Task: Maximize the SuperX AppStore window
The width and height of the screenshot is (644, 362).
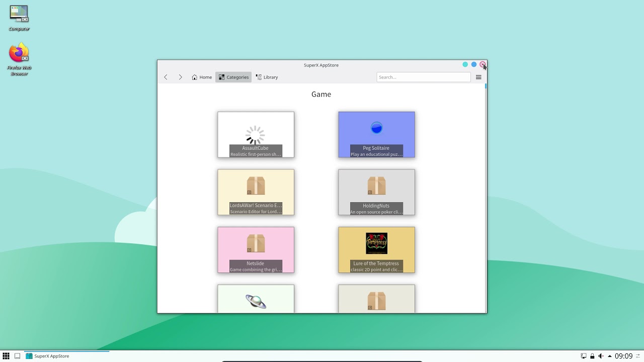Action: pos(473,64)
